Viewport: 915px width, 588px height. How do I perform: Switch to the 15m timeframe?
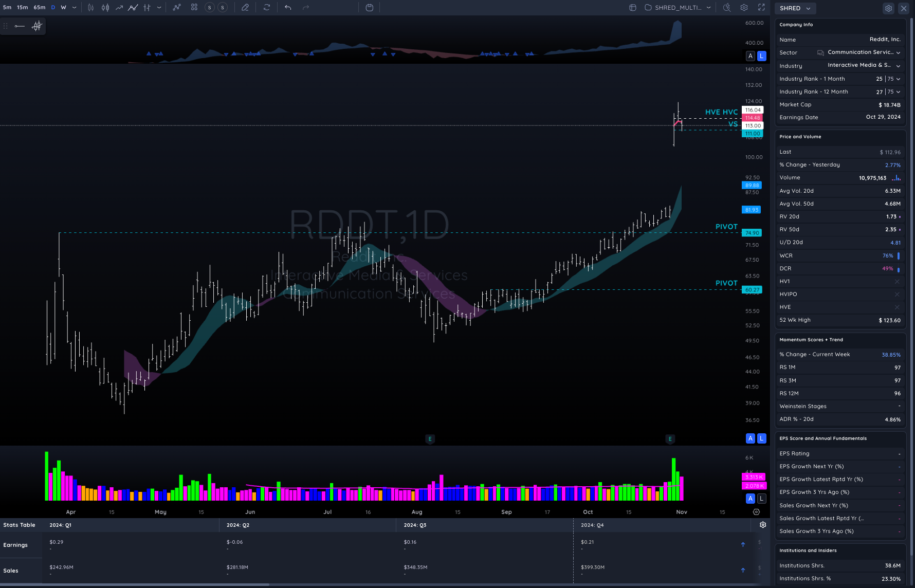pyautogui.click(x=23, y=8)
